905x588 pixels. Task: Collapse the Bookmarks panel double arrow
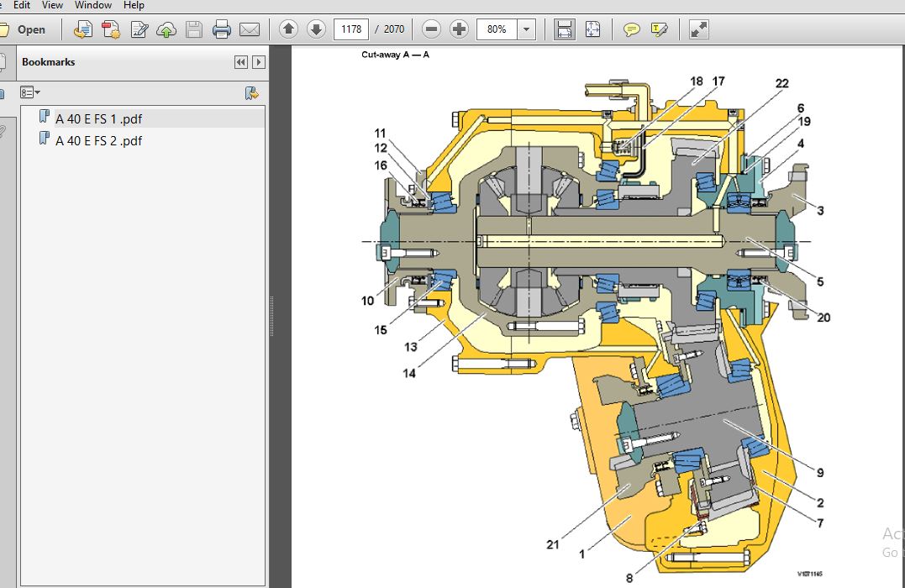click(241, 62)
